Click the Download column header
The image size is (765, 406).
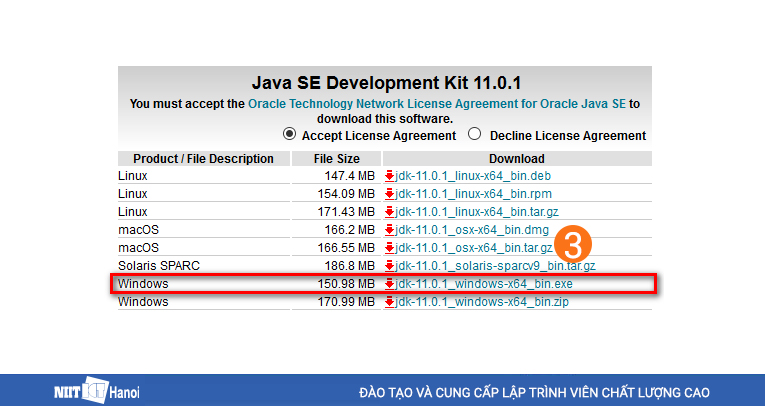coord(517,159)
